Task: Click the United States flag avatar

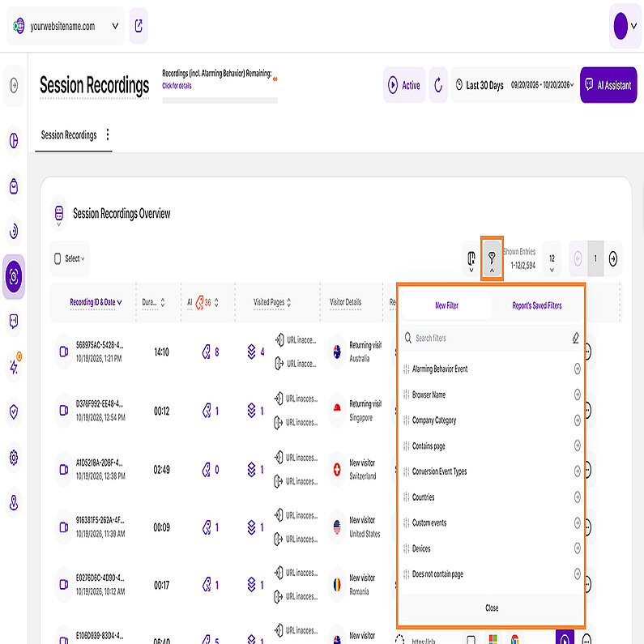Action: pyautogui.click(x=337, y=527)
